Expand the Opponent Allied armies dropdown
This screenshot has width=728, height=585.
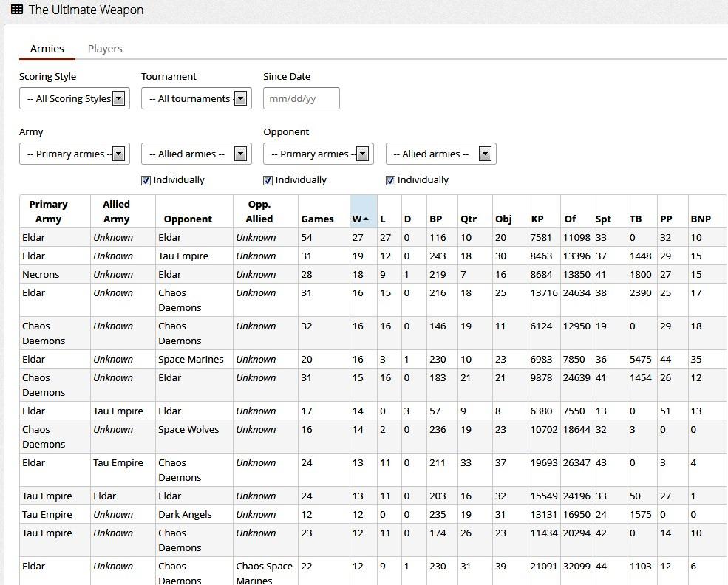point(441,154)
